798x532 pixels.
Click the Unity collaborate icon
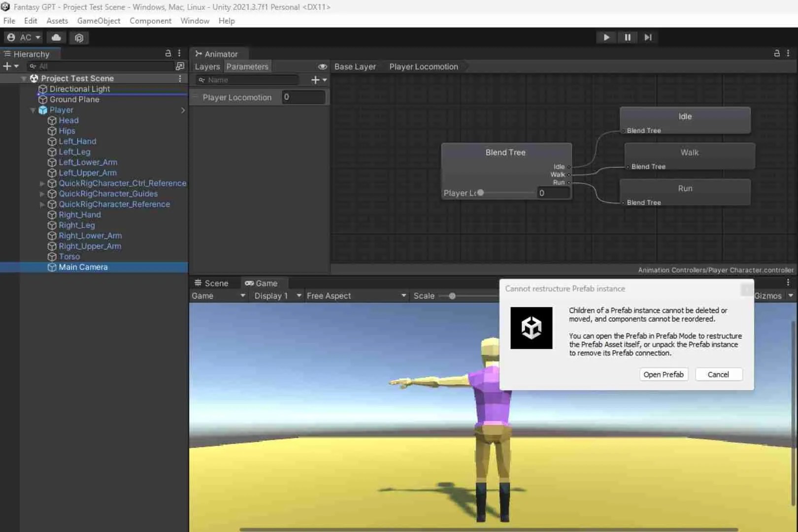click(79, 37)
